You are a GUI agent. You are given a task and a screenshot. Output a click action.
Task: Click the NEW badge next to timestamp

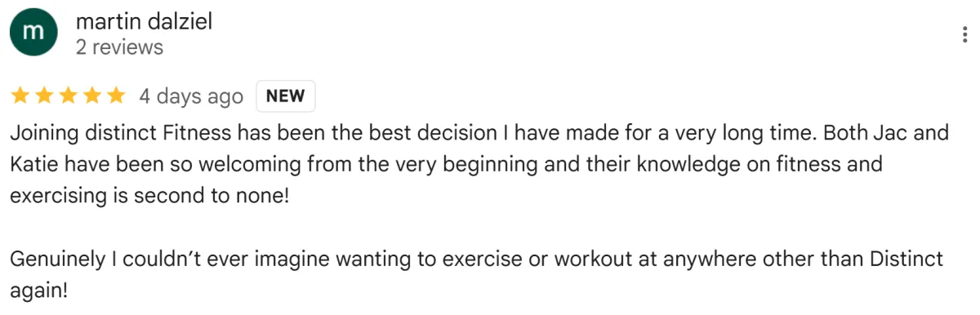(x=286, y=96)
